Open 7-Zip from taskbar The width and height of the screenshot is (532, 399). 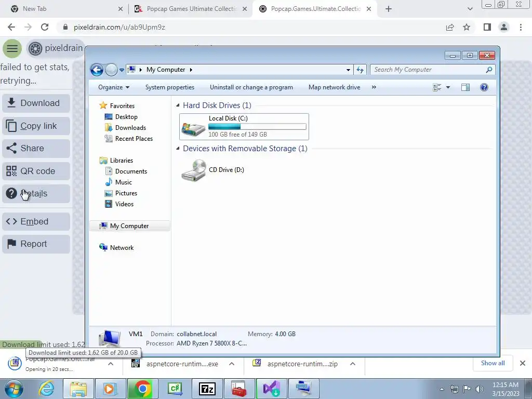207,389
